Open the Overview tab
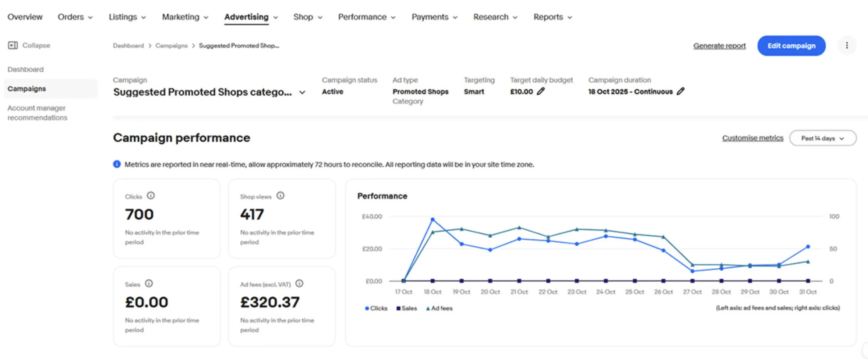 coord(25,17)
